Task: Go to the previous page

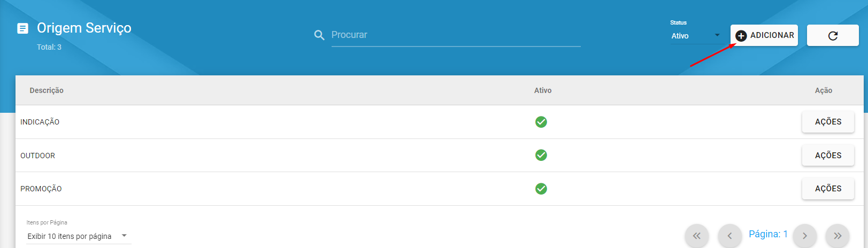Action: 729,236
